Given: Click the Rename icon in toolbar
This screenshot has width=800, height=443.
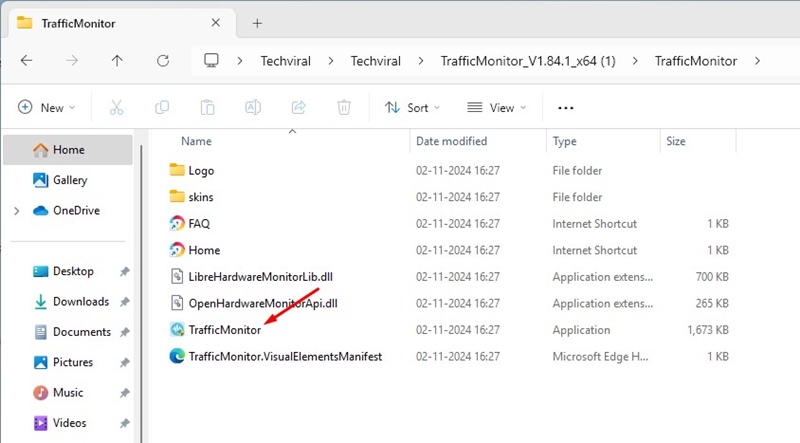Looking at the screenshot, I should coord(253,108).
